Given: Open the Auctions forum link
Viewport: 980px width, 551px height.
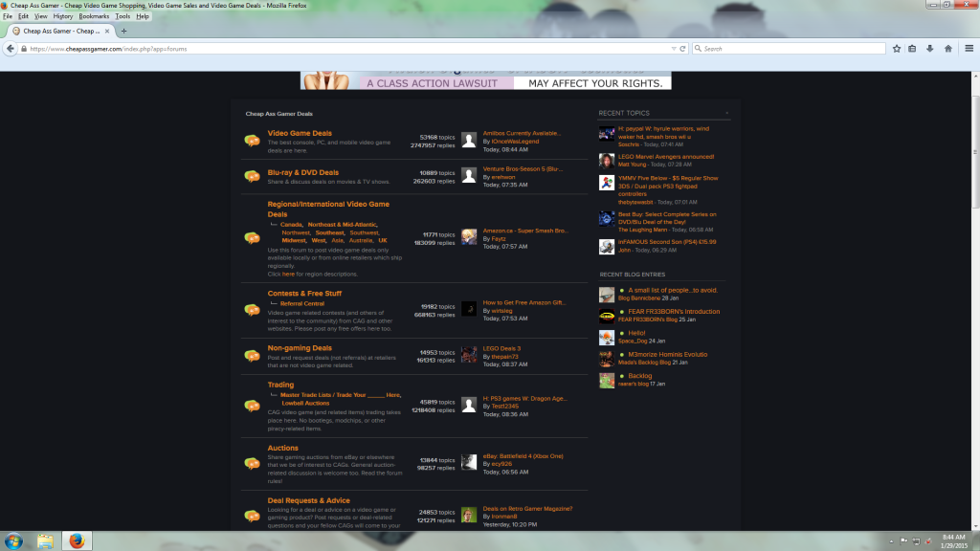Looking at the screenshot, I should pos(282,448).
